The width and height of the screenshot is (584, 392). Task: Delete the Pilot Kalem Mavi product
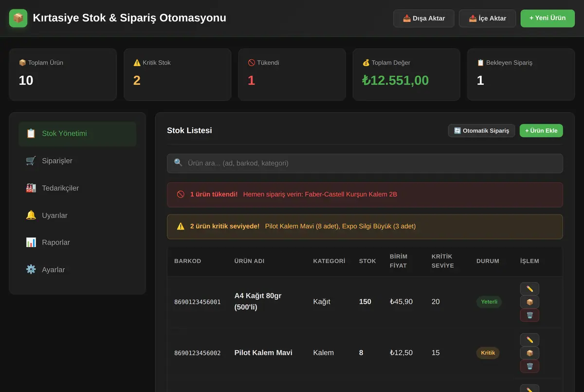(529, 366)
